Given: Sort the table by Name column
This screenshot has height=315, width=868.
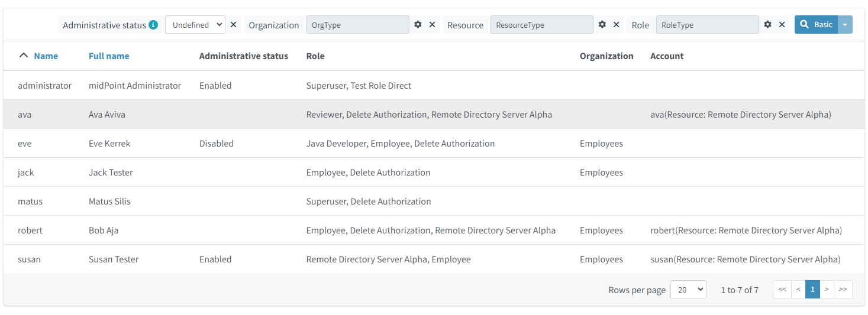Looking at the screenshot, I should coord(46,56).
